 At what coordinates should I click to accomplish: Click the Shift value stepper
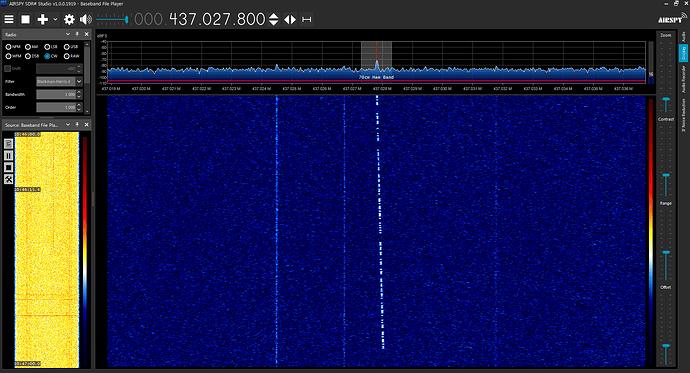(79, 69)
